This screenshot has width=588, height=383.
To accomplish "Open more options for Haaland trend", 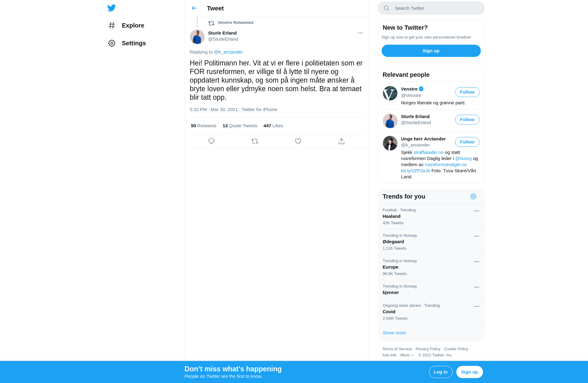I will click(x=477, y=211).
